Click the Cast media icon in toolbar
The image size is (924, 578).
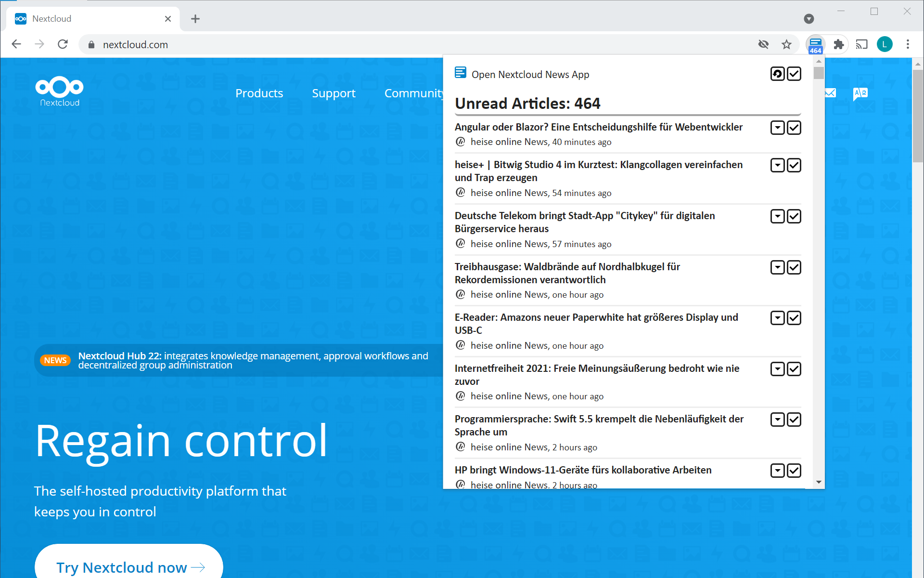[x=861, y=44]
